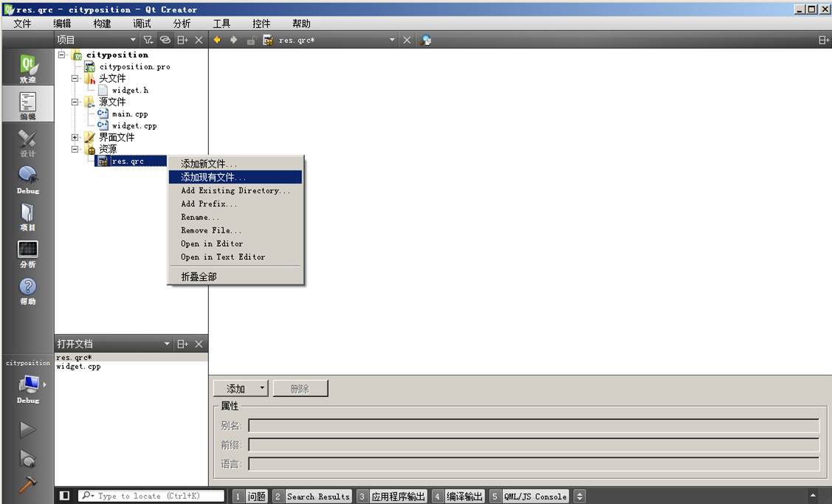832x504 pixels.
Task: Close the Open Documents panel
Action: pyautogui.click(x=199, y=344)
